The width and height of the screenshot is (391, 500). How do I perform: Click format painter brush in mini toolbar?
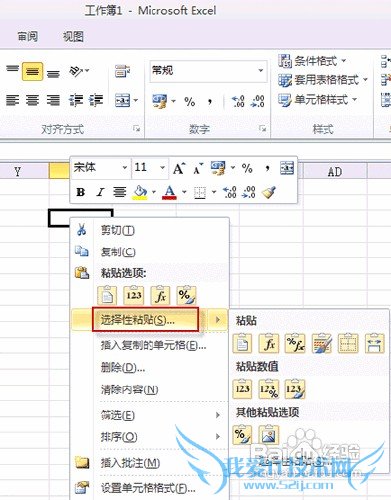point(269,192)
